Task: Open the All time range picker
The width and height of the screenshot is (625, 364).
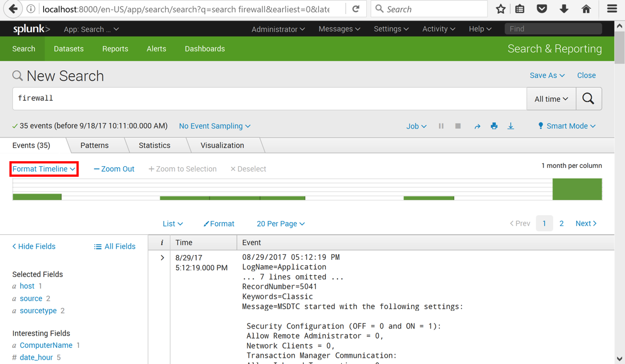Action: click(551, 99)
